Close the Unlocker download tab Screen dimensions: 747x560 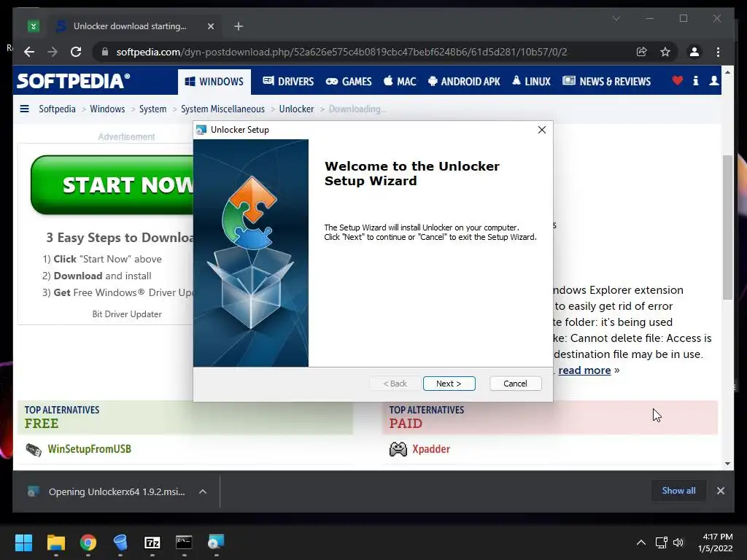click(211, 26)
